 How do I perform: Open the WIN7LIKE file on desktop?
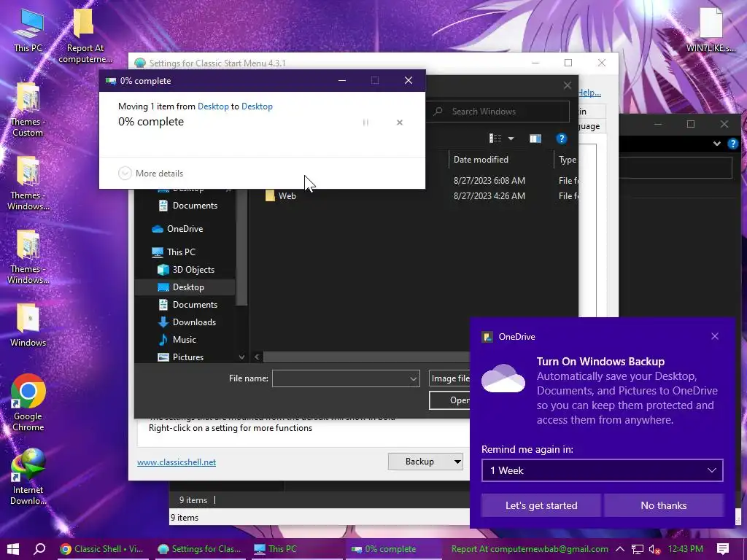pyautogui.click(x=711, y=29)
